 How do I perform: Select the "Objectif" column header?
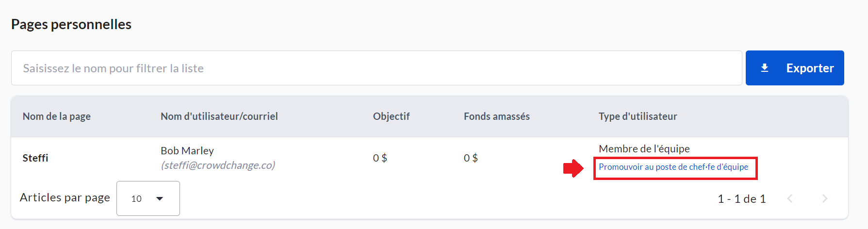click(391, 116)
